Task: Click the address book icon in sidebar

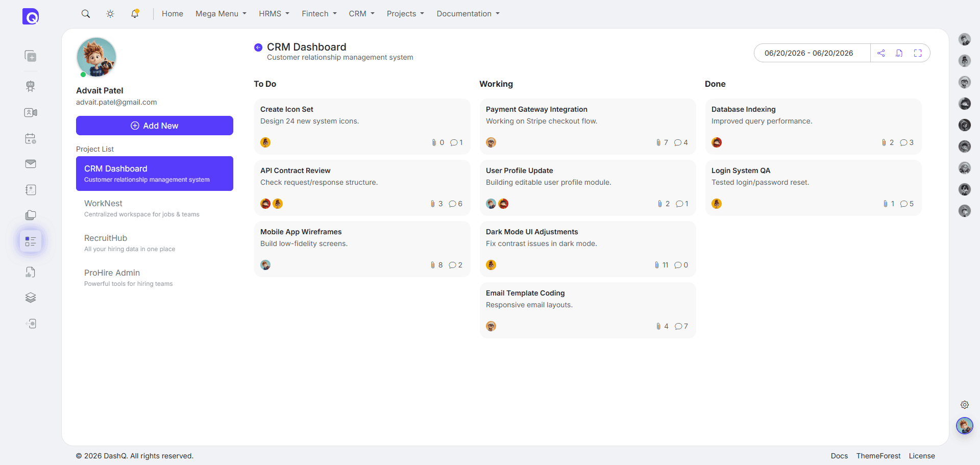Action: 31,190
